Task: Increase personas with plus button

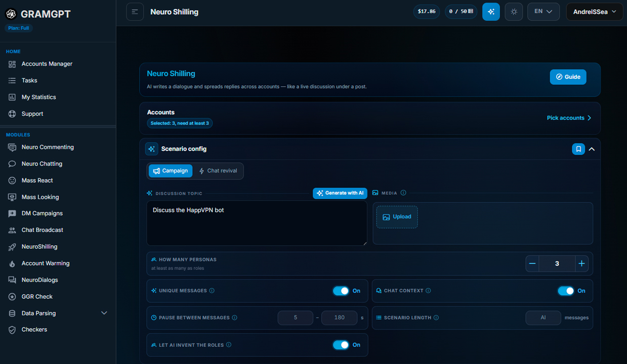Action: click(x=581, y=263)
